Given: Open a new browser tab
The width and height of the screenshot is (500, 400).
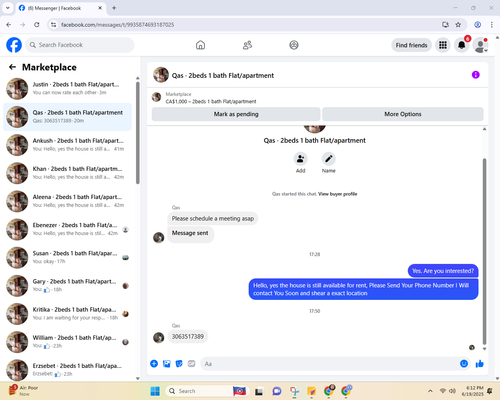Looking at the screenshot, I should coord(114,8).
